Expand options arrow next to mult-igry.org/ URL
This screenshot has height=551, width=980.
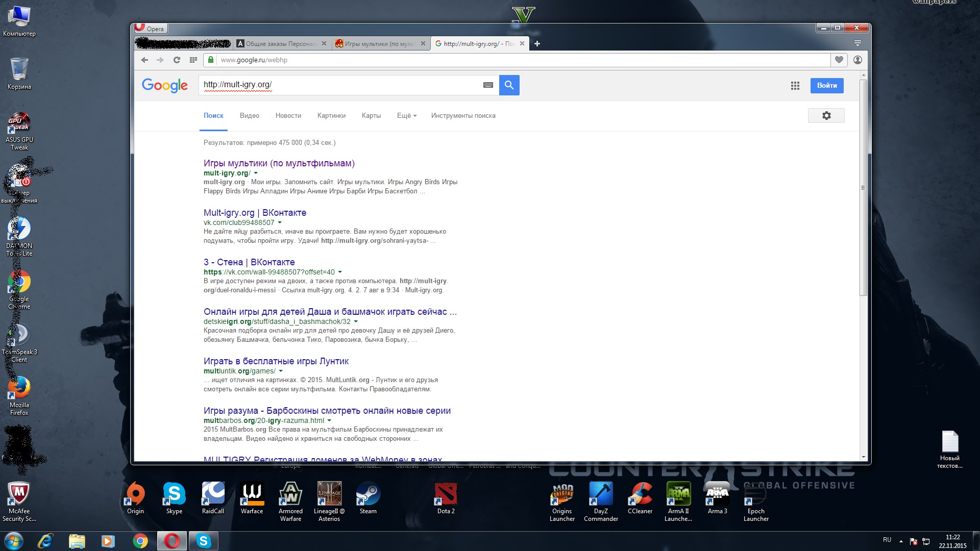click(x=256, y=173)
